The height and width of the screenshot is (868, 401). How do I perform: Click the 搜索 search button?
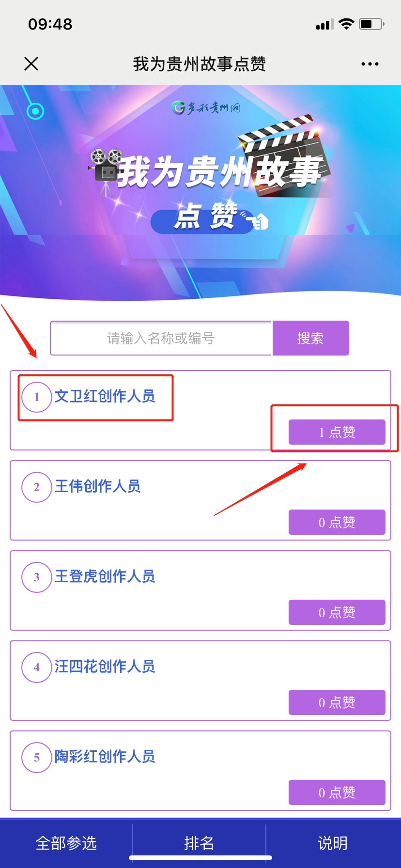click(310, 338)
